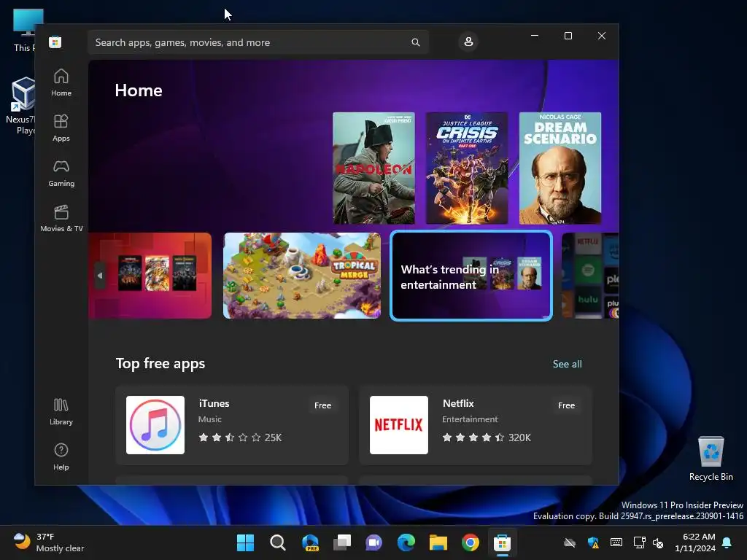Launch Microsoft Edge from taskbar
Image resolution: width=747 pixels, height=560 pixels.
tap(406, 542)
